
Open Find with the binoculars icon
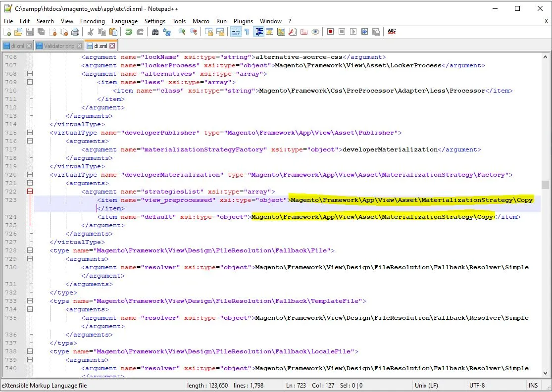click(x=155, y=32)
